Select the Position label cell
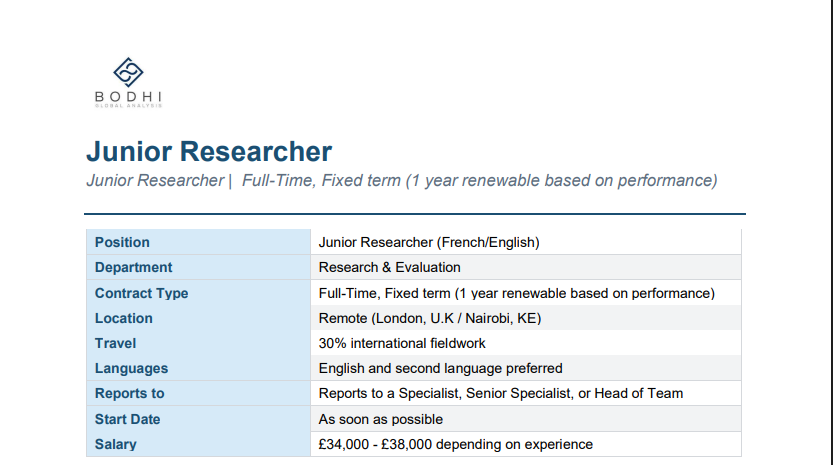The height and width of the screenshot is (465, 833). [198, 242]
